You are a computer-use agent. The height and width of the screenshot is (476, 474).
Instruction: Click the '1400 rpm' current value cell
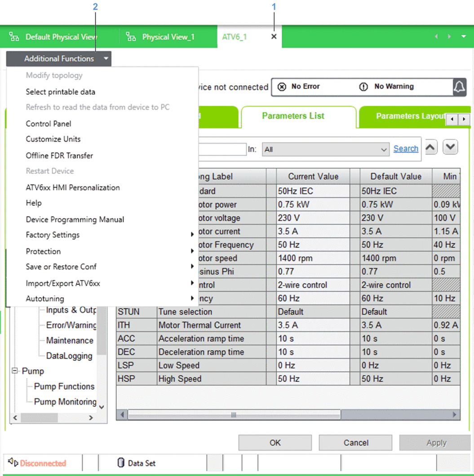[x=313, y=258]
